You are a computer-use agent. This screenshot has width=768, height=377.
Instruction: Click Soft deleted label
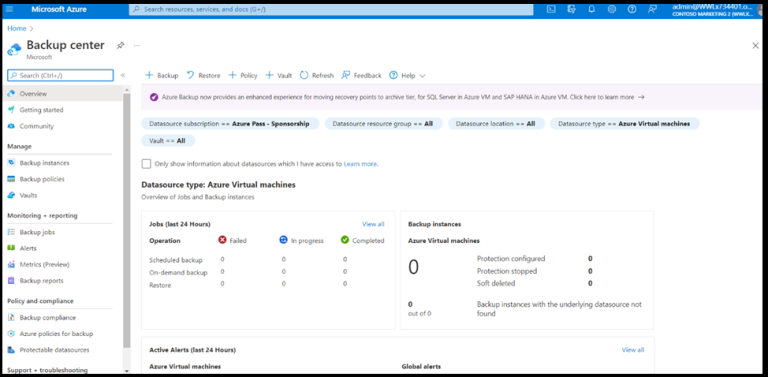coord(496,283)
